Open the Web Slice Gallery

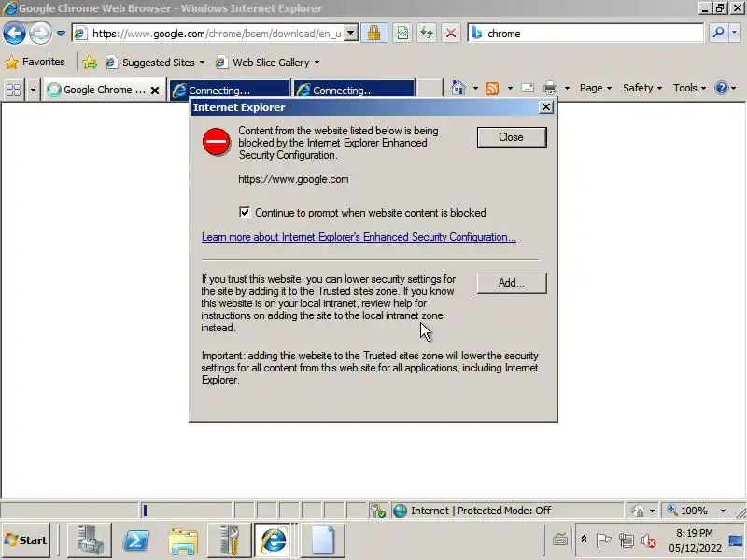(x=267, y=63)
